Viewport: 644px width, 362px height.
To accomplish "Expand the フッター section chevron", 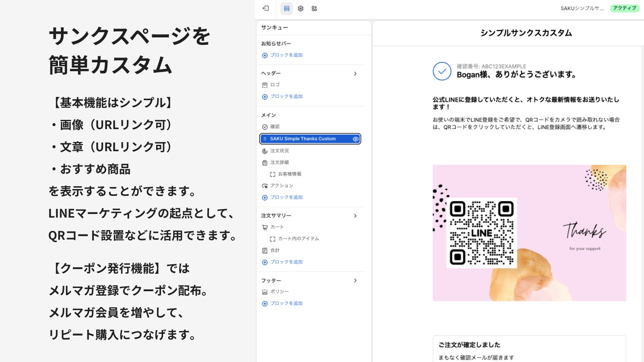I will [x=355, y=281].
